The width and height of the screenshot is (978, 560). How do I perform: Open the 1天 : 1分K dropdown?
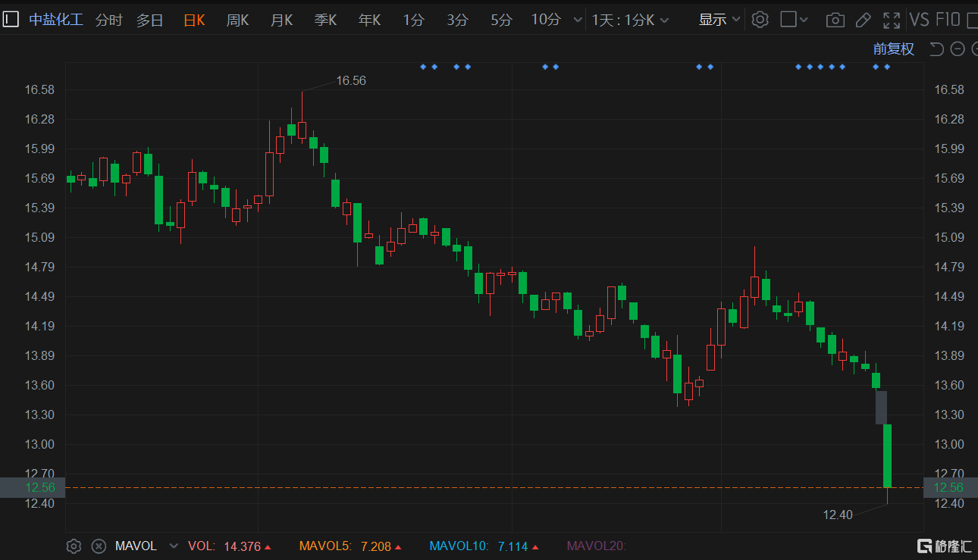click(630, 20)
